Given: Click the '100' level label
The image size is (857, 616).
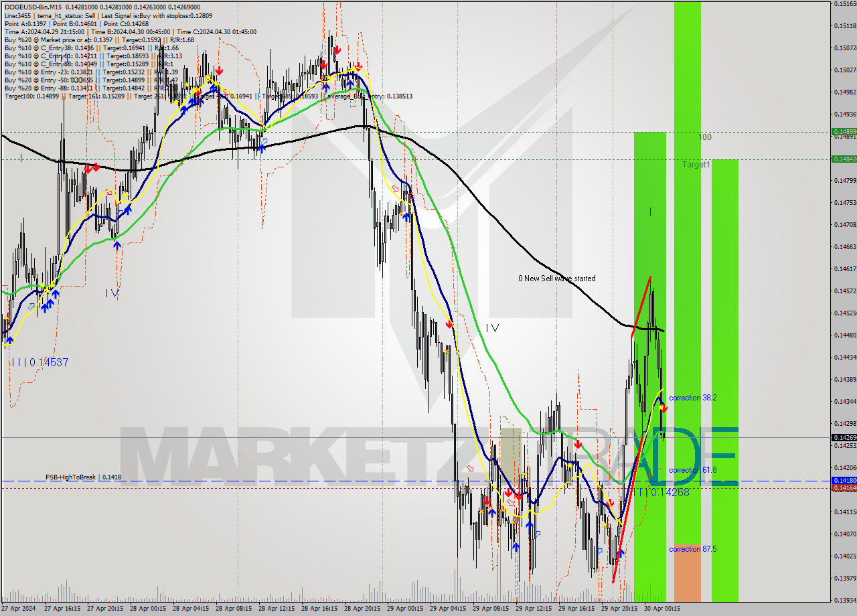Looking at the screenshot, I should [705, 137].
